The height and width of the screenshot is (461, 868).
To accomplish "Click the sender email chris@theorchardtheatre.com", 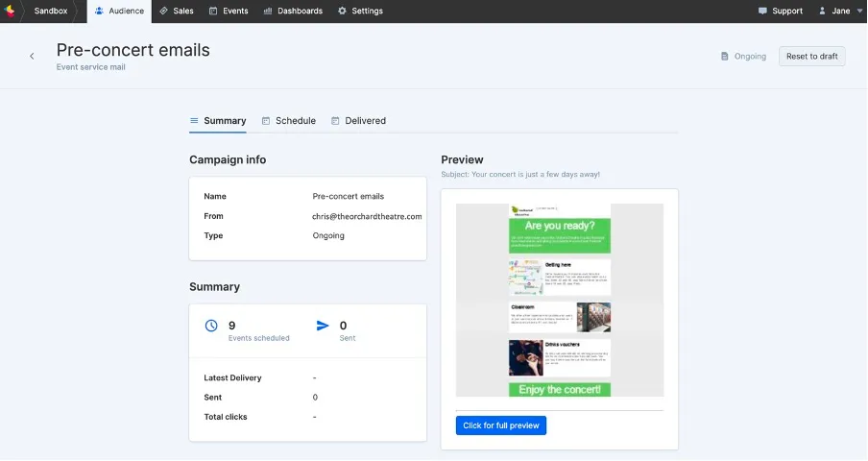I will coord(367,216).
